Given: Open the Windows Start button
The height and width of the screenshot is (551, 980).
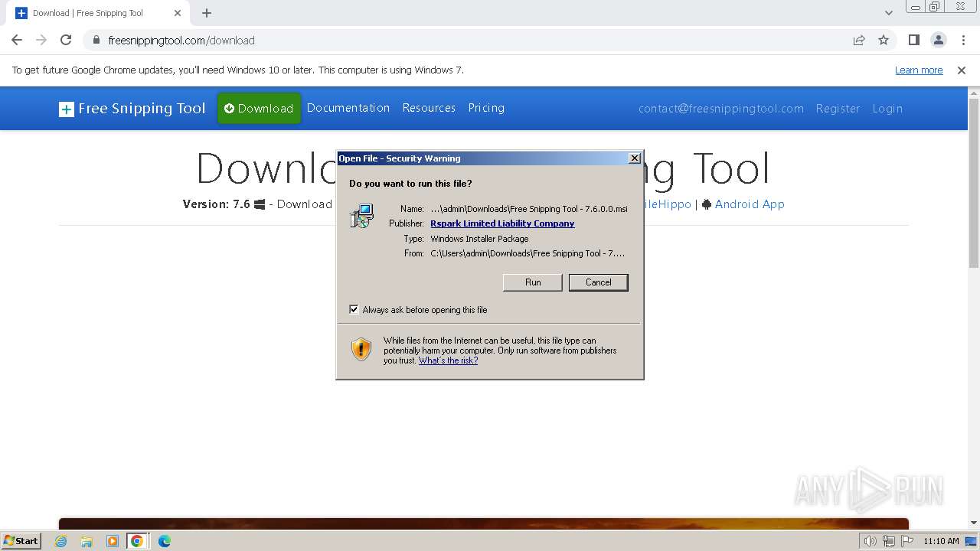Looking at the screenshot, I should (x=21, y=540).
